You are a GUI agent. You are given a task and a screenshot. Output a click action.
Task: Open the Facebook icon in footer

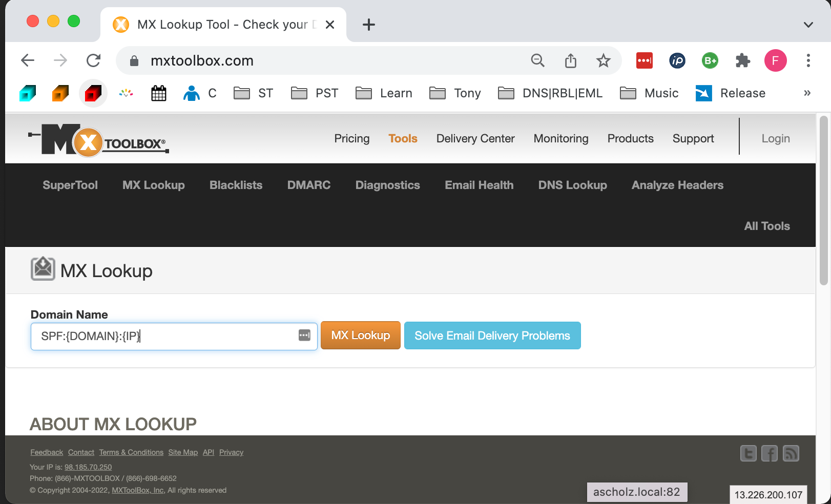(x=769, y=453)
